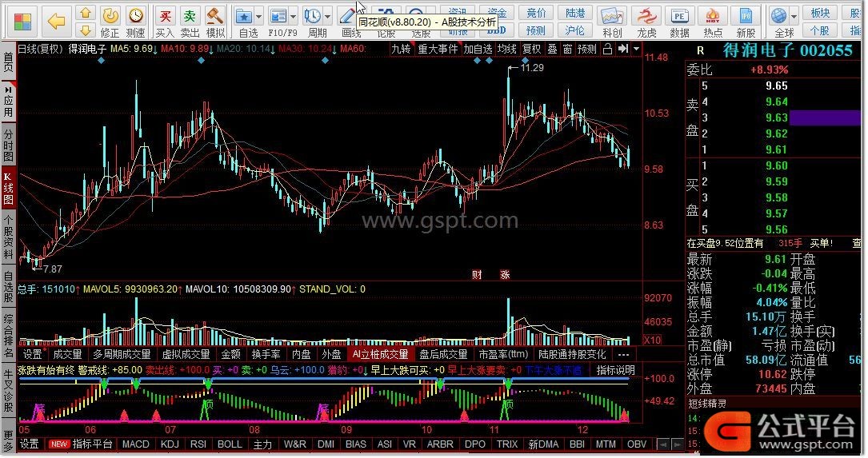Select 换手率 turnover tab
868x458 pixels.
coord(266,355)
